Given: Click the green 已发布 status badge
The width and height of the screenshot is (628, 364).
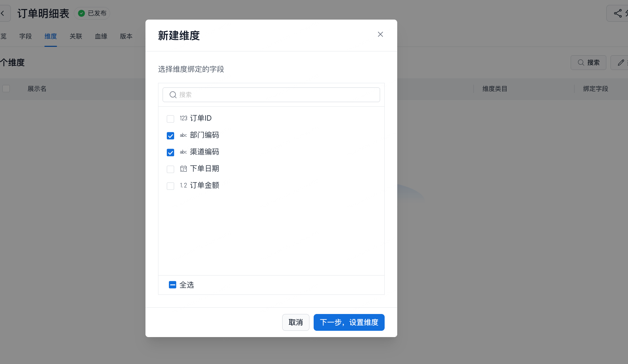Looking at the screenshot, I should (x=92, y=13).
